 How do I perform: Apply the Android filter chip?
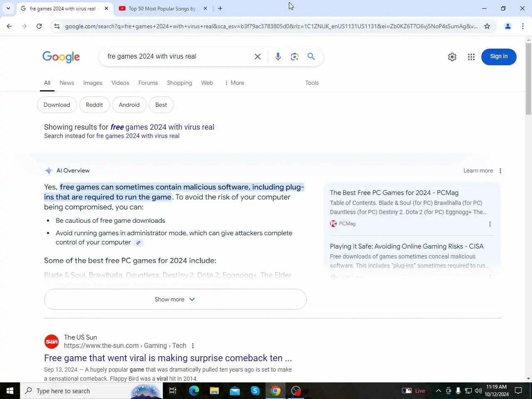click(x=129, y=105)
